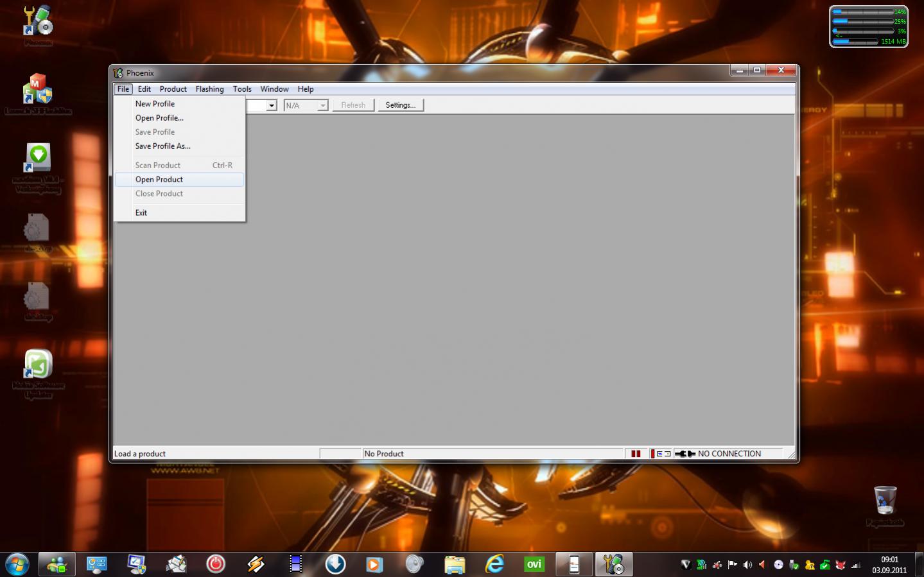Open Windows Explorer folder in taskbar

pos(455,564)
